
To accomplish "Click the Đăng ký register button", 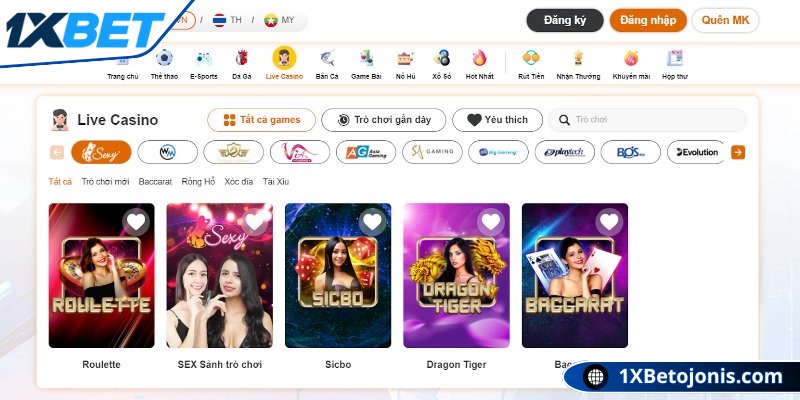I will [x=565, y=20].
